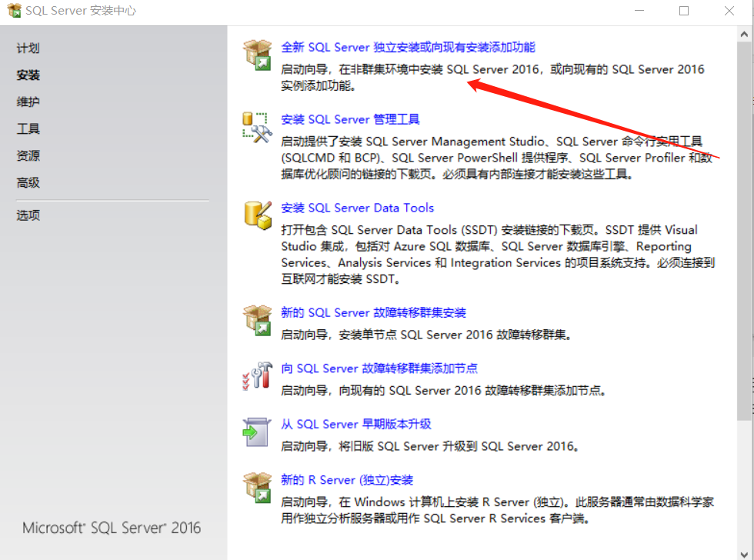This screenshot has width=754, height=560.
Task: Click the scrollbar down arrow
Action: point(744,554)
